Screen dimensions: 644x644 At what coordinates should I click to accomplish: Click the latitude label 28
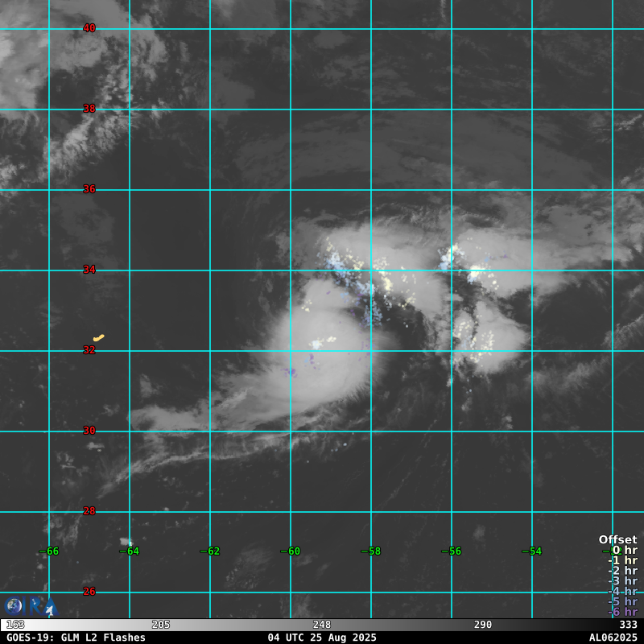pos(89,511)
